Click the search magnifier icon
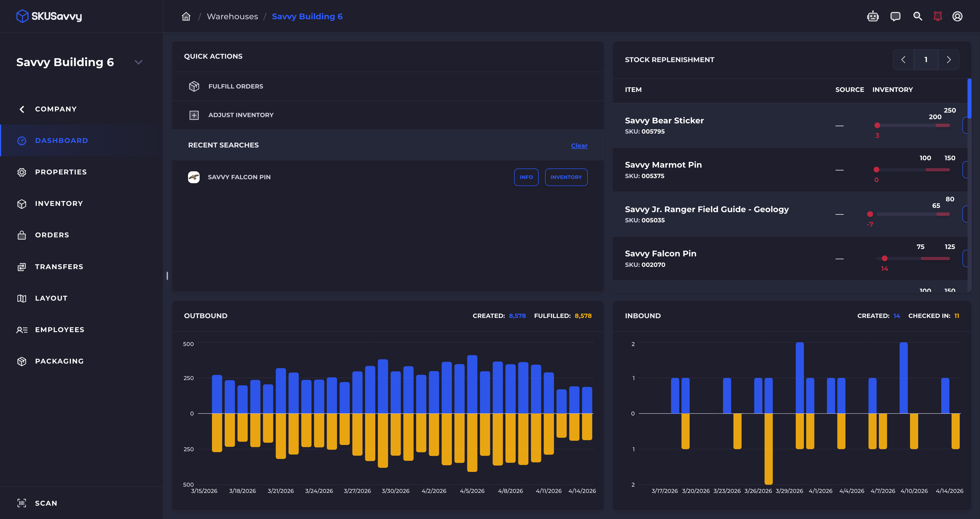This screenshot has height=519, width=980. tap(918, 16)
